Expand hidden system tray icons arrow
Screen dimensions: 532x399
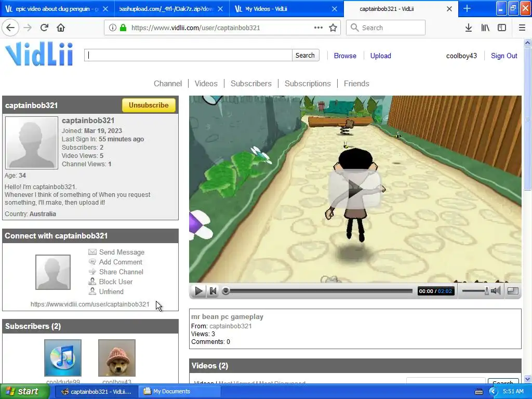coord(493,392)
